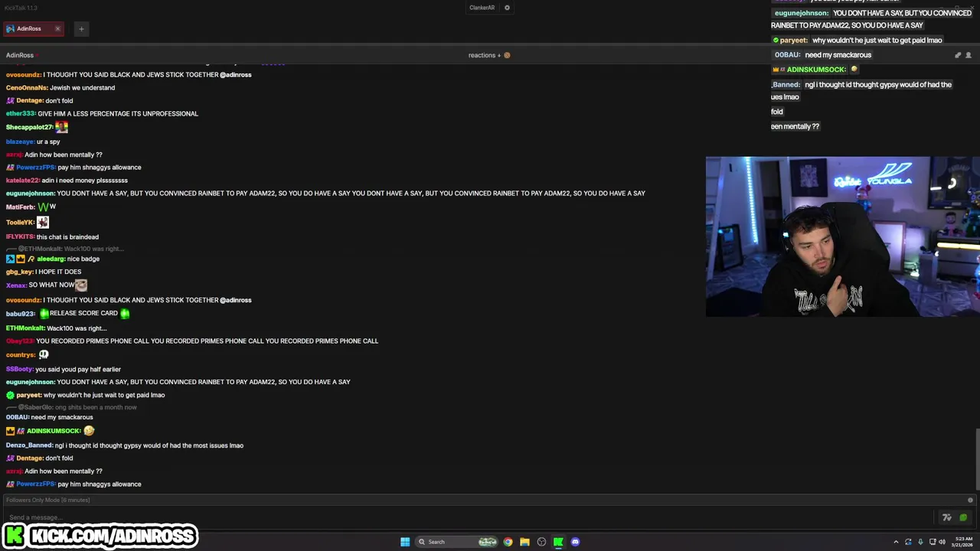This screenshot has height=551, width=980.
Task: Open blazeaye username card
Action: click(20, 142)
